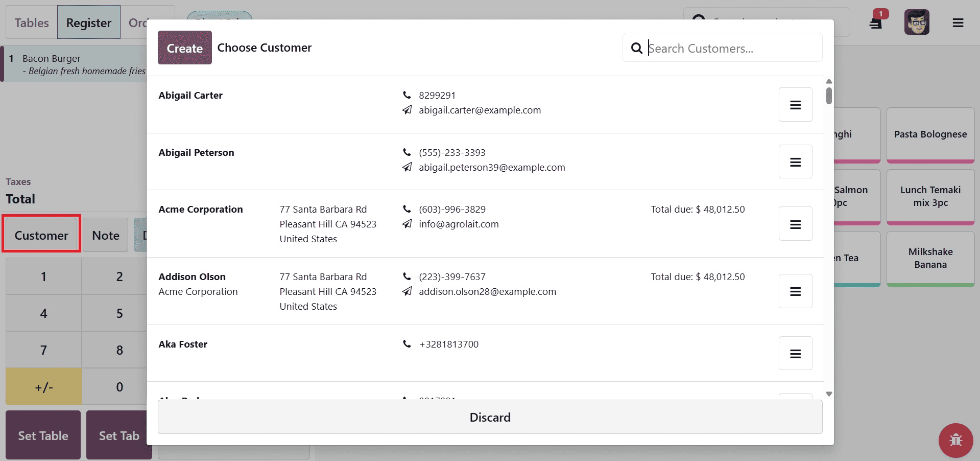Click the debug bug icon at bottom right

(955, 440)
